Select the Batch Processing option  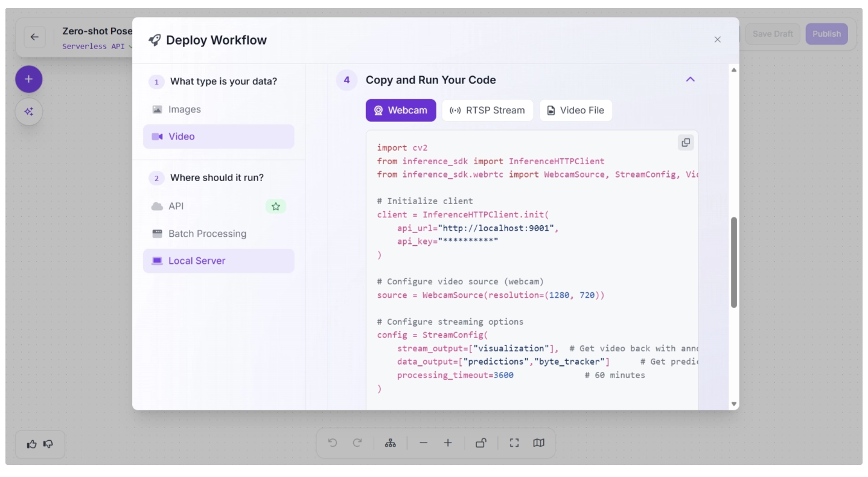[x=207, y=234]
